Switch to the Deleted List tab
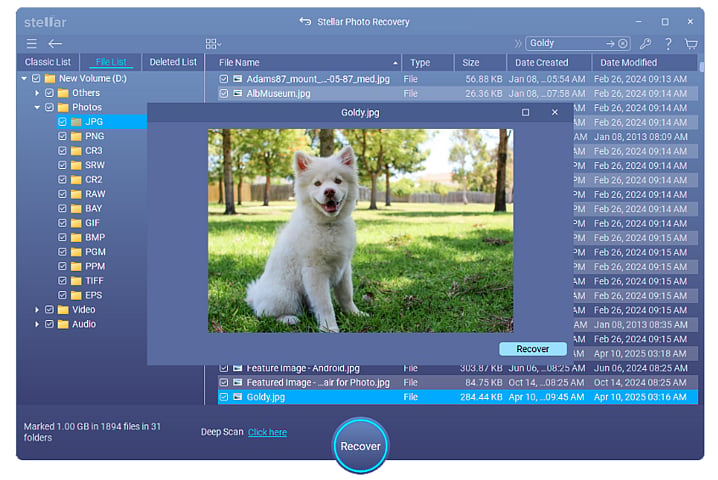Screen dimensions: 718x480 click(173, 62)
